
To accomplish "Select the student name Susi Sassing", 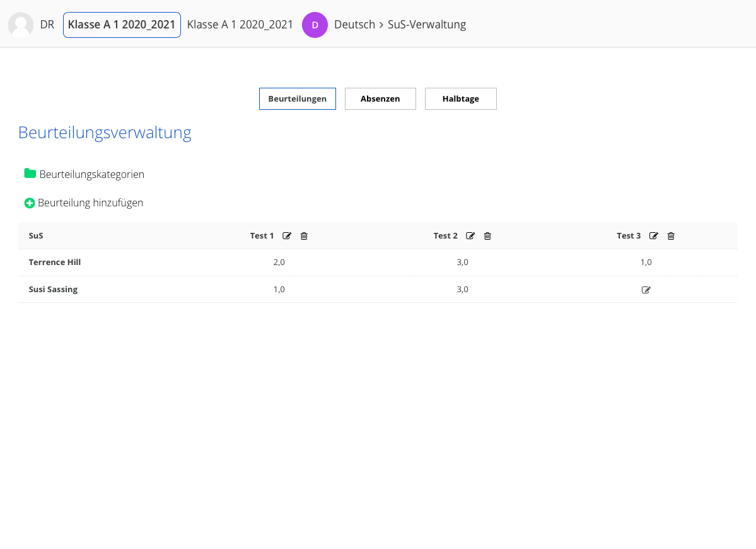I will (x=53, y=290).
